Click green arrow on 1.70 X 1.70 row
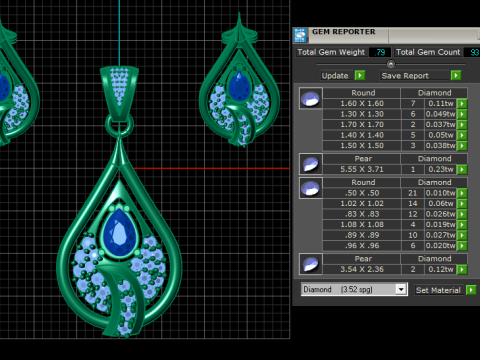 click(x=462, y=125)
